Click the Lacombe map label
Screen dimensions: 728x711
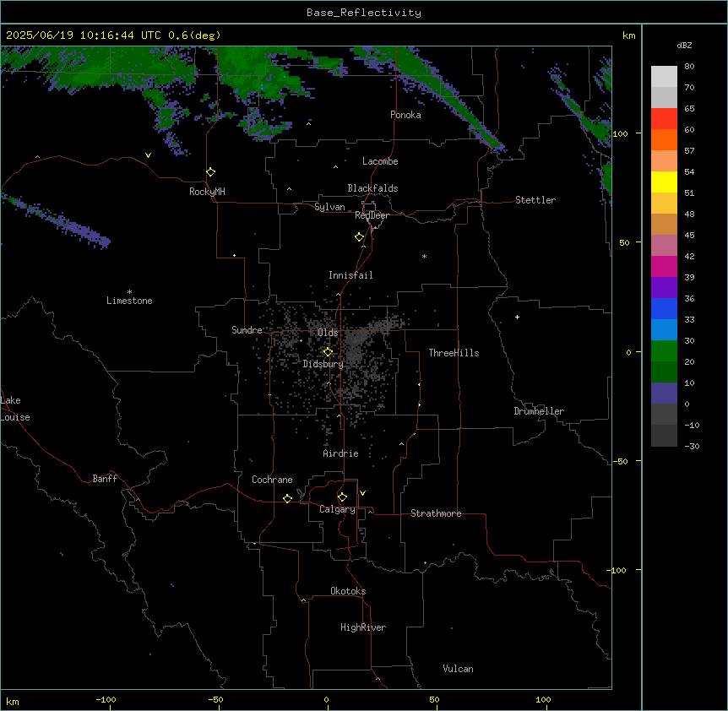tap(380, 161)
